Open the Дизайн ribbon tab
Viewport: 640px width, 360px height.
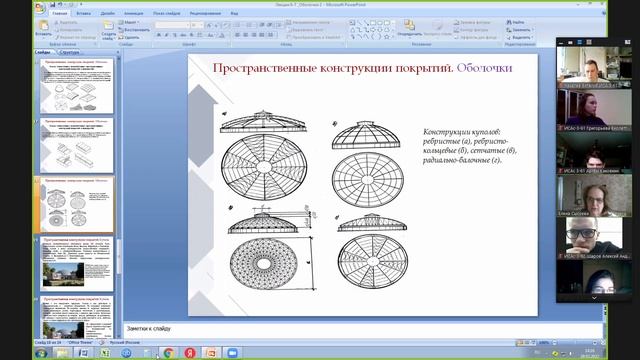107,13
